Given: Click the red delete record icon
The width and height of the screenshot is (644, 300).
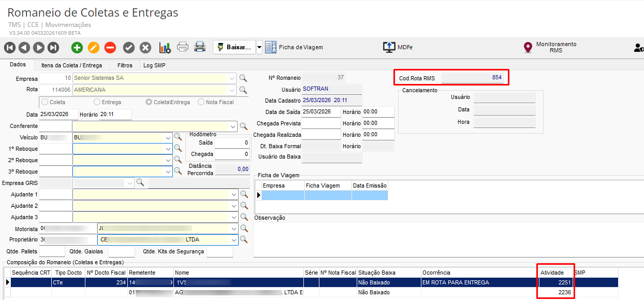Looking at the screenshot, I should (110, 48).
